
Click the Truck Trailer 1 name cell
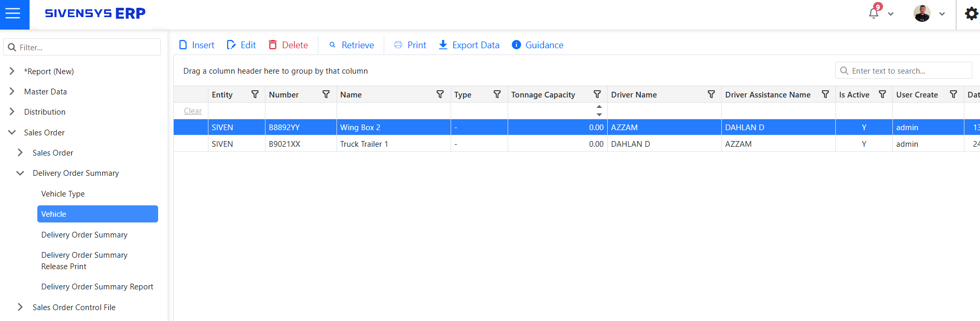click(394, 144)
